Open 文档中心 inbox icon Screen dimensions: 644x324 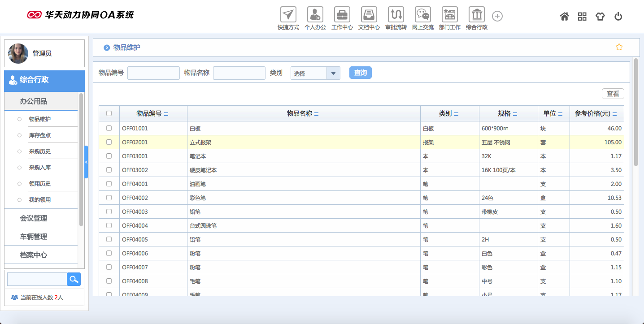(x=369, y=15)
